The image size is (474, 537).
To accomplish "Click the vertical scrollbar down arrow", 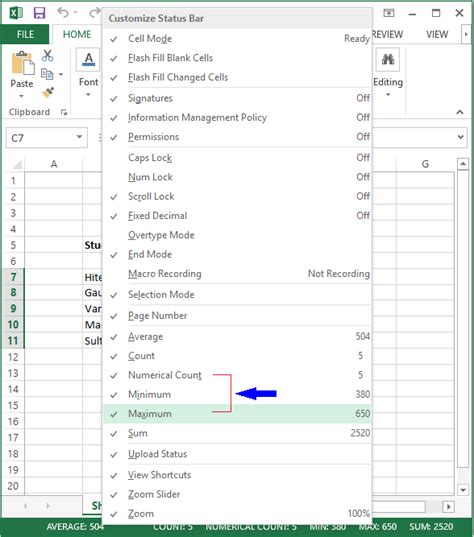I will tap(463, 490).
